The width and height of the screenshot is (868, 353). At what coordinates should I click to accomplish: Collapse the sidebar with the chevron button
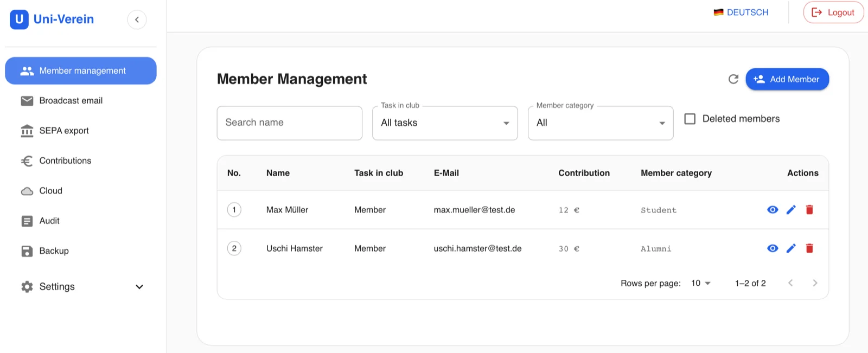pyautogui.click(x=137, y=20)
